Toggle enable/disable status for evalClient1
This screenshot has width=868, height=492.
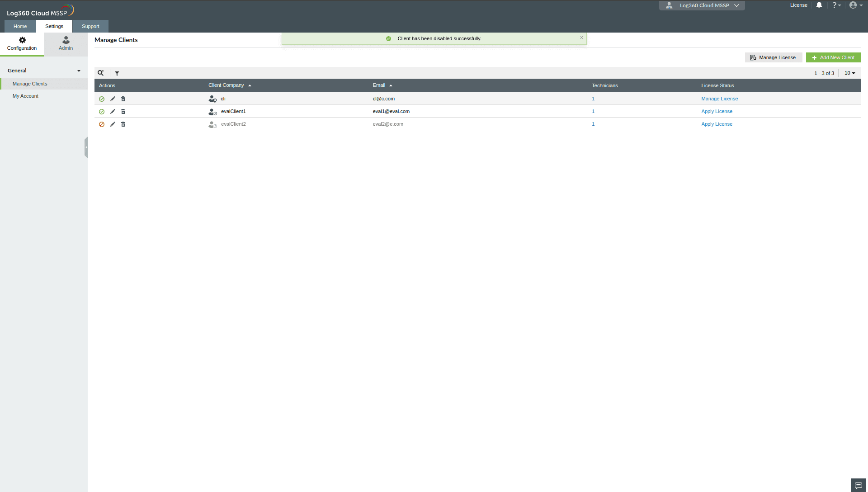101,111
